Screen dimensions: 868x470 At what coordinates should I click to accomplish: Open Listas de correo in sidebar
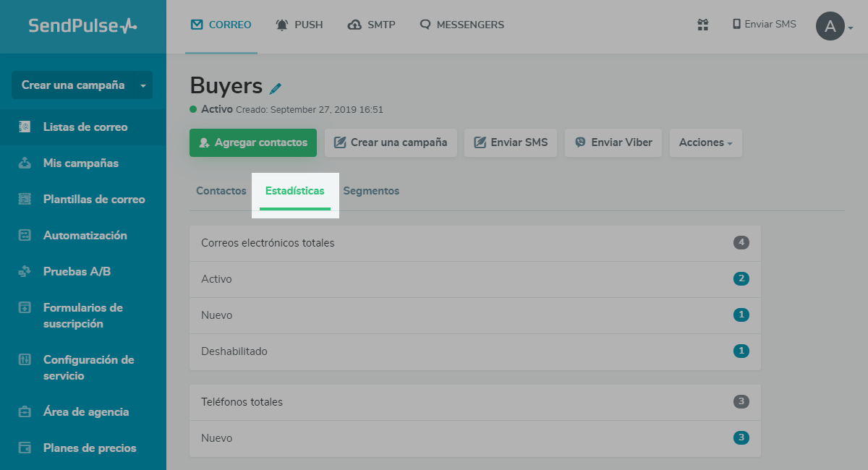tap(85, 127)
